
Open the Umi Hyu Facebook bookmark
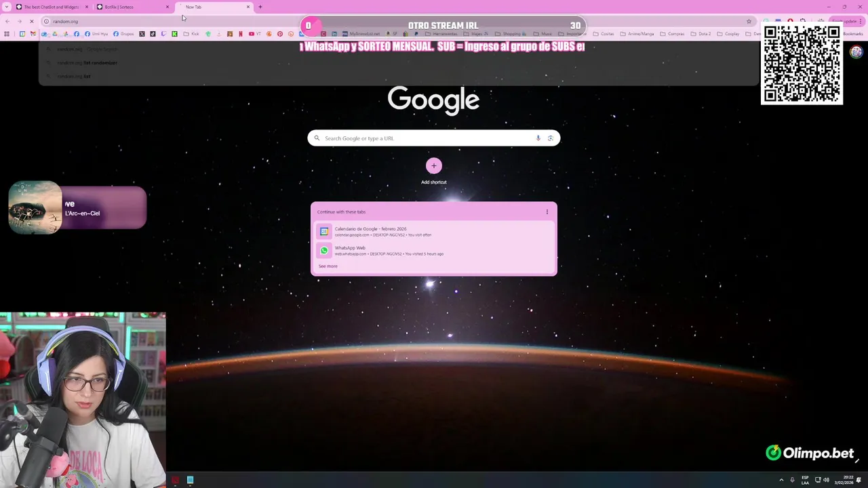tap(96, 34)
